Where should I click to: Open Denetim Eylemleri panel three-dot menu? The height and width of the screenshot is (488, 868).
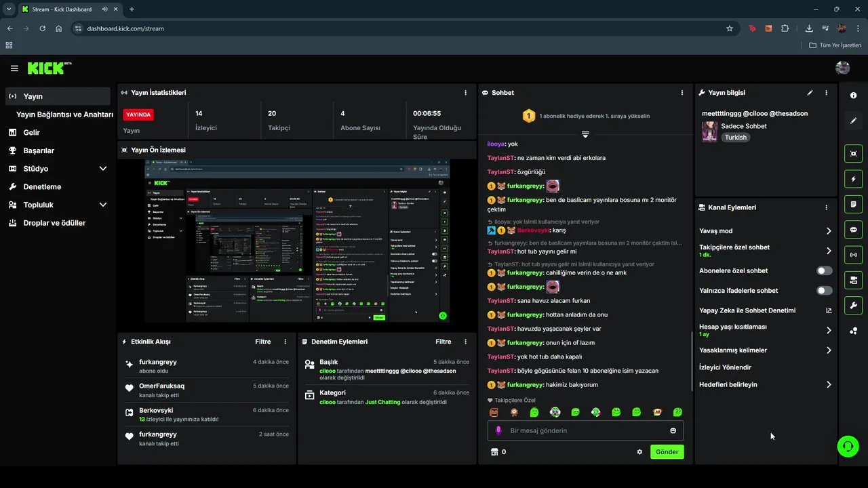(465, 342)
